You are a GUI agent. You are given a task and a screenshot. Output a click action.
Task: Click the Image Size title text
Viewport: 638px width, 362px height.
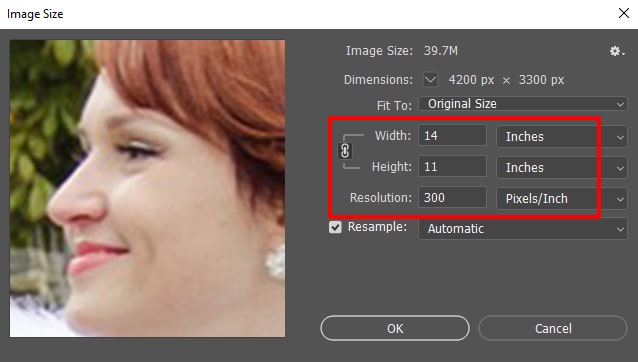[35, 14]
